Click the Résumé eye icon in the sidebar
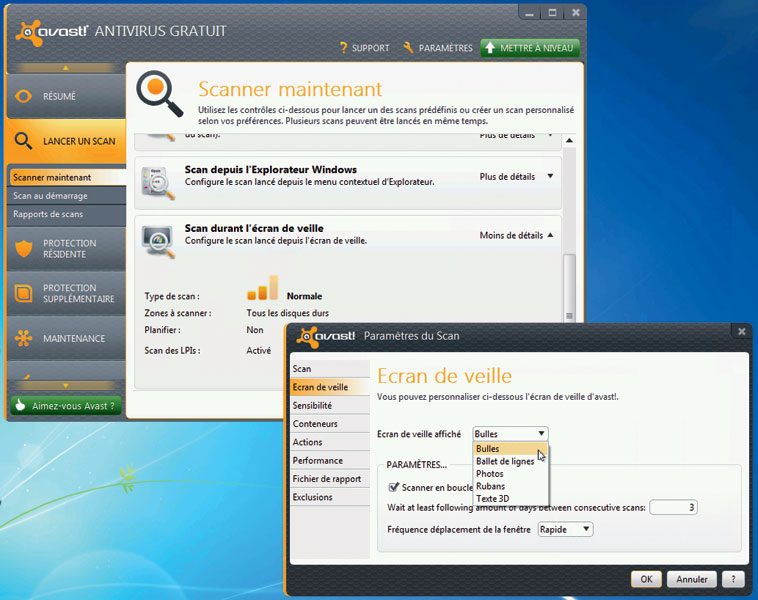 coord(24,96)
